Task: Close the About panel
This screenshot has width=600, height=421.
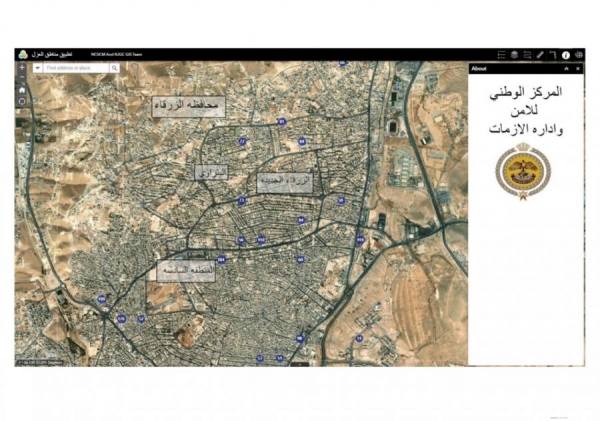Action: (578, 69)
